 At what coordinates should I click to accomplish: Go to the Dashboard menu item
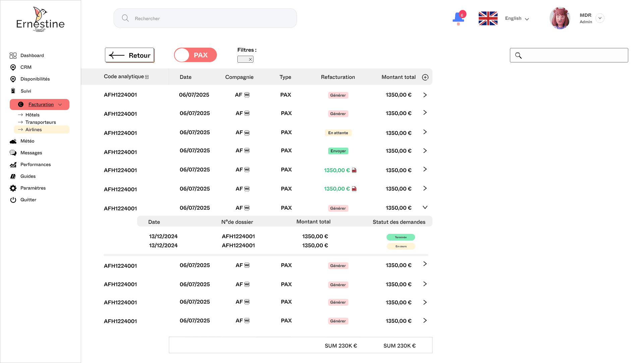click(32, 55)
